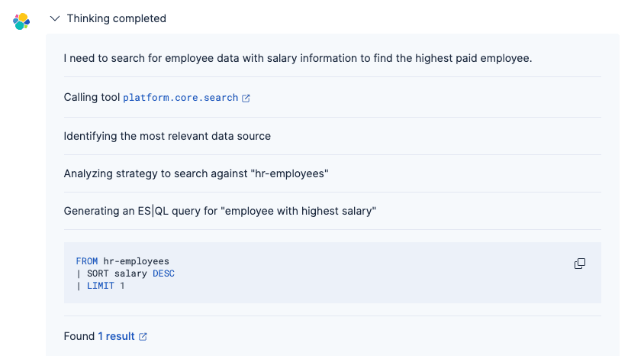Click the FROM keyword in the query
644x356 pixels.
(87, 261)
